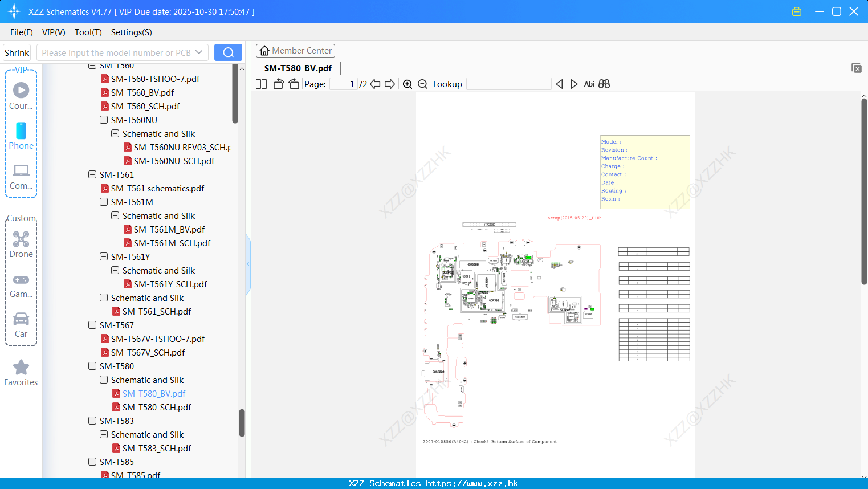Select the SM-T580_BV.pdf document tab
The height and width of the screenshot is (489, 868).
coord(298,68)
